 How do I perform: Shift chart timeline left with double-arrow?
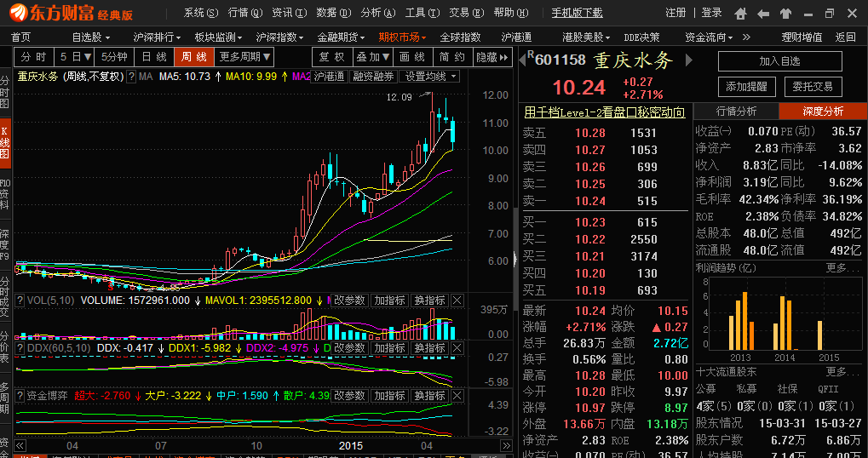[x=20, y=446]
